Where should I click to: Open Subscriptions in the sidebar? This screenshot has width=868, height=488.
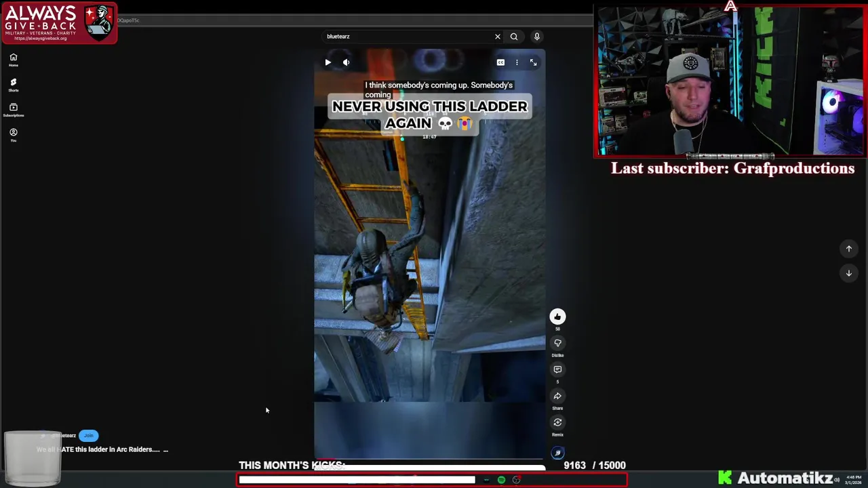click(x=13, y=110)
